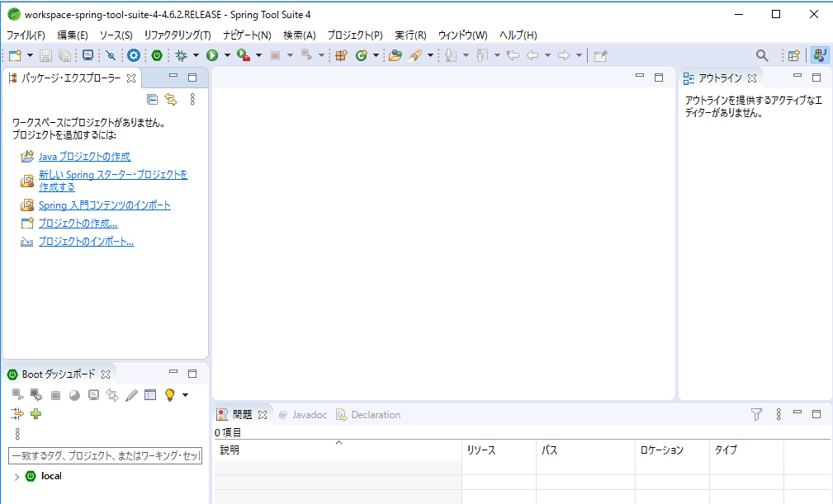Toggle Link with Editor in Package Explorer
Viewport: 833px width, 504px height.
click(171, 99)
